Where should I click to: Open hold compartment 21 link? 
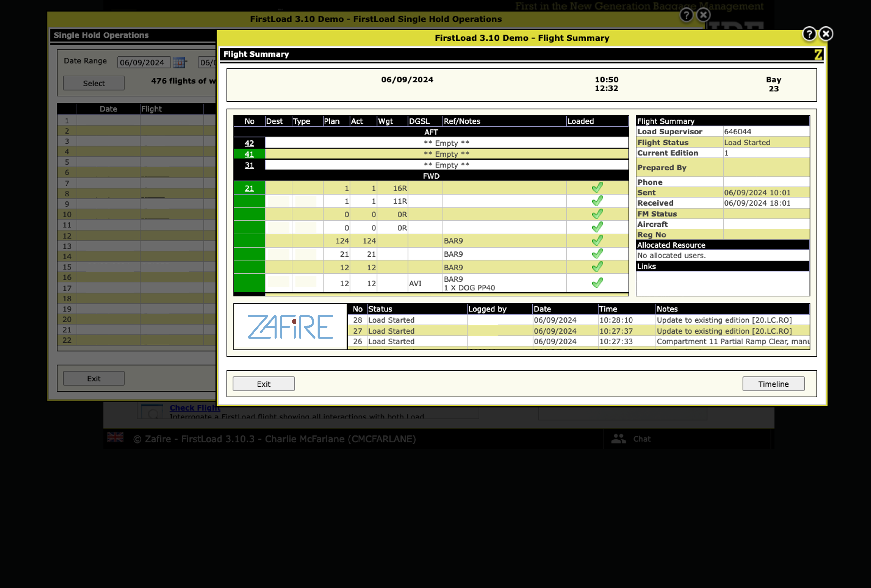coord(249,188)
